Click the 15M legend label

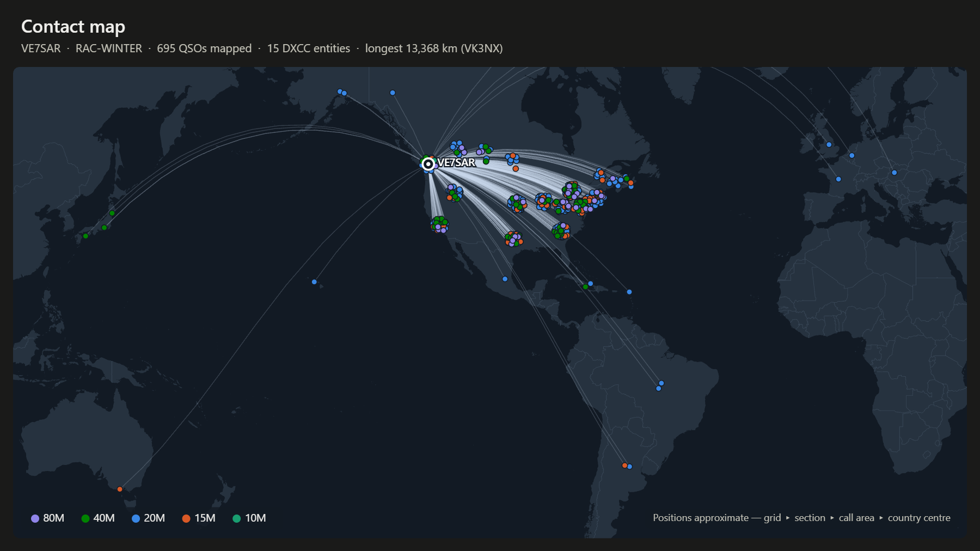205,518
